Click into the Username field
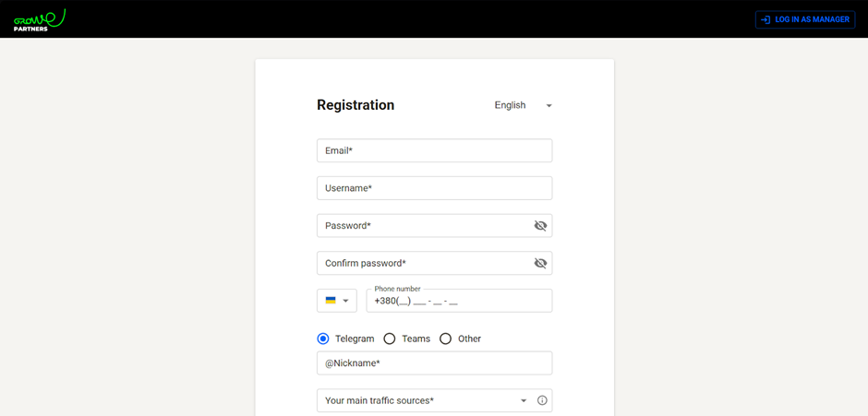 pyautogui.click(x=434, y=188)
